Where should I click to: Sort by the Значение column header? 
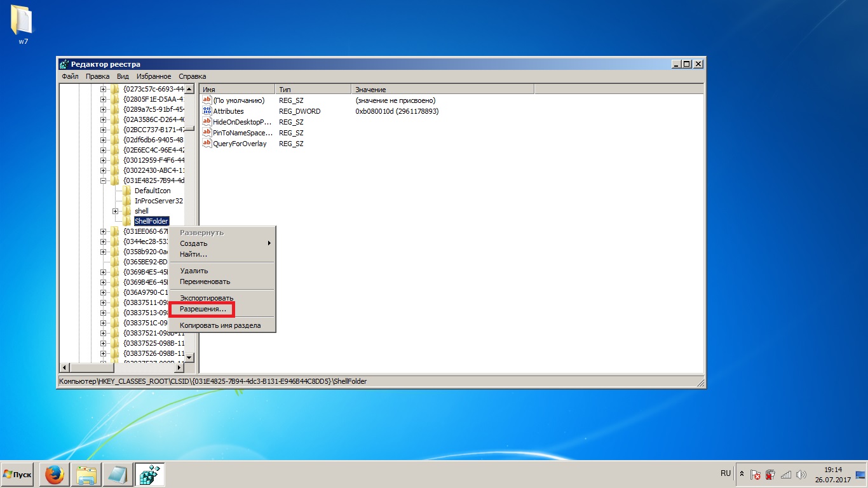[x=443, y=90]
